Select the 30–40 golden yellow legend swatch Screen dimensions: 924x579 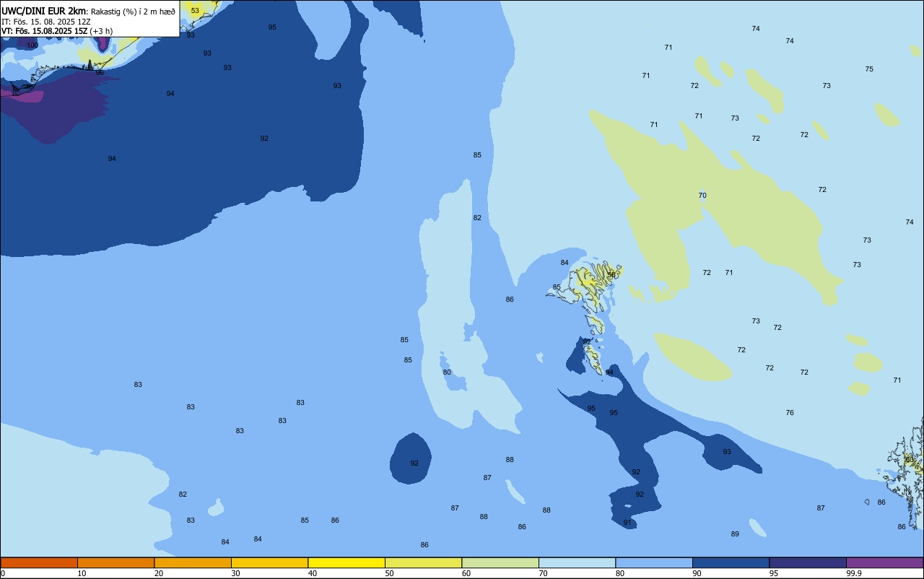(269, 562)
